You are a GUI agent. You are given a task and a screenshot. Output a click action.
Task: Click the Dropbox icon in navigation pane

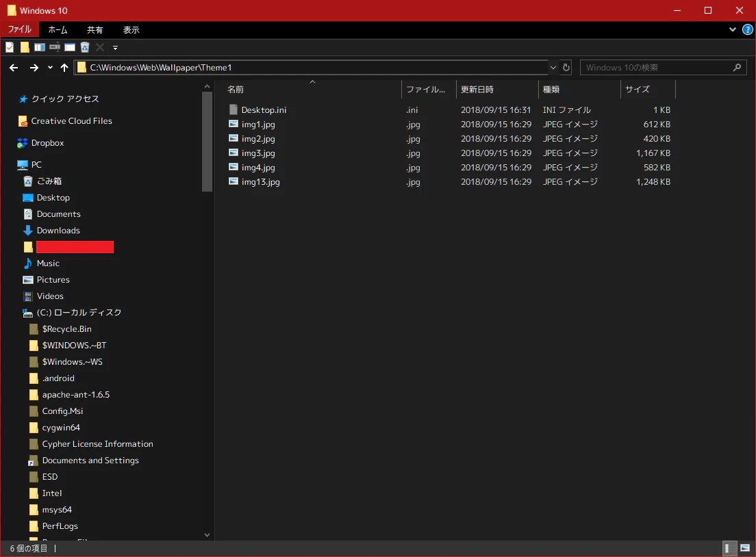(x=22, y=143)
